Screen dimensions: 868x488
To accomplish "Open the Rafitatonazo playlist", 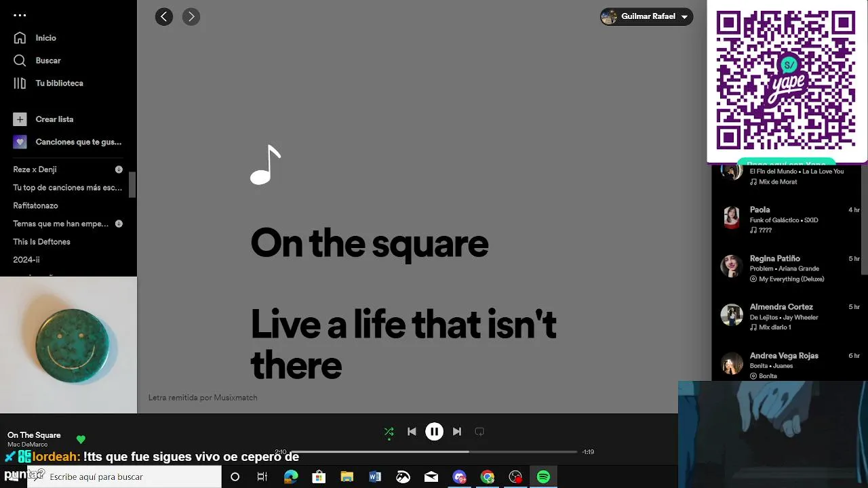I will click(x=35, y=205).
